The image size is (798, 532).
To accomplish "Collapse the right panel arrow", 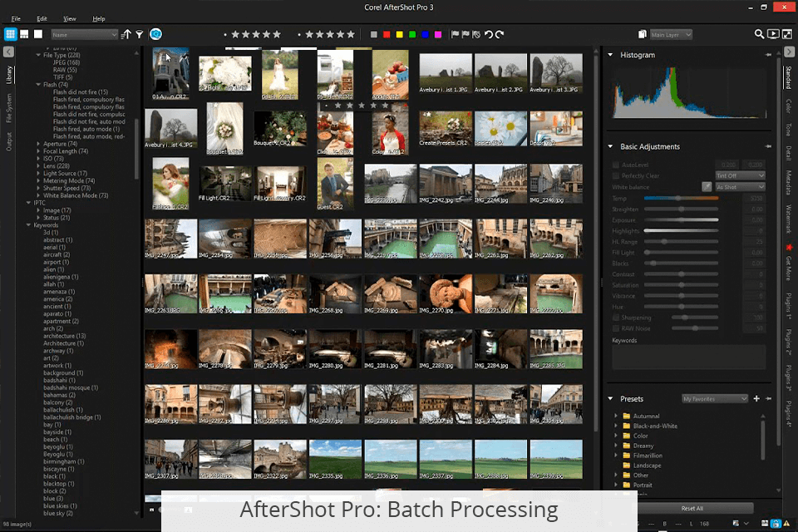I will (789, 52).
